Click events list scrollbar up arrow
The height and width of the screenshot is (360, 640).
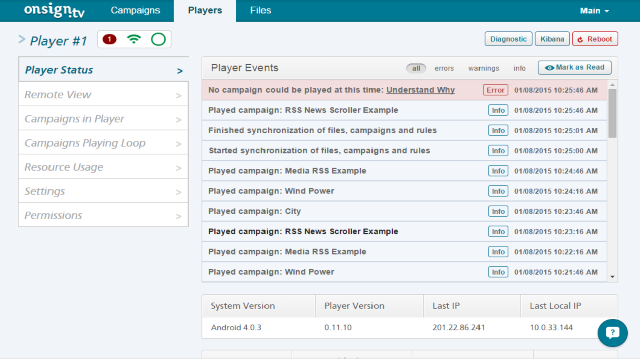(612, 85)
